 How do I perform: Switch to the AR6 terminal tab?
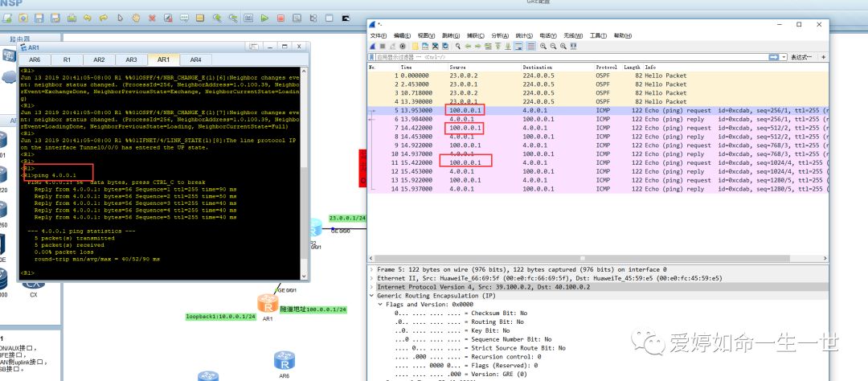click(x=35, y=59)
